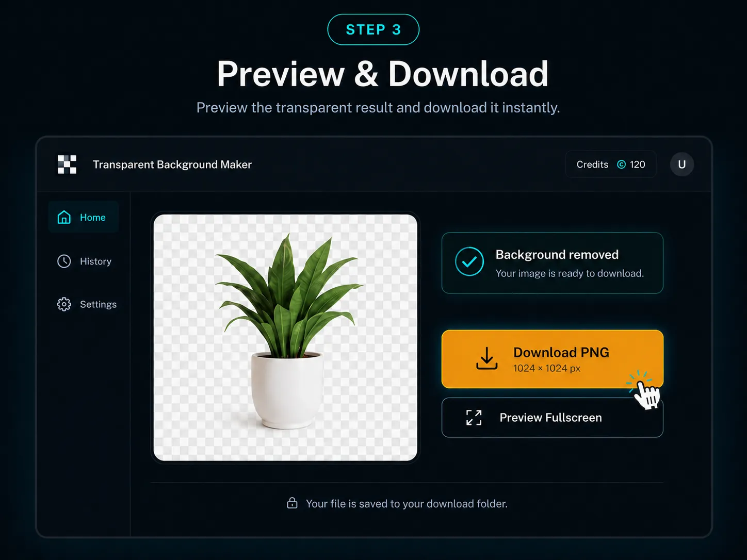Open the U user avatar
The width and height of the screenshot is (747, 560).
pos(681,164)
